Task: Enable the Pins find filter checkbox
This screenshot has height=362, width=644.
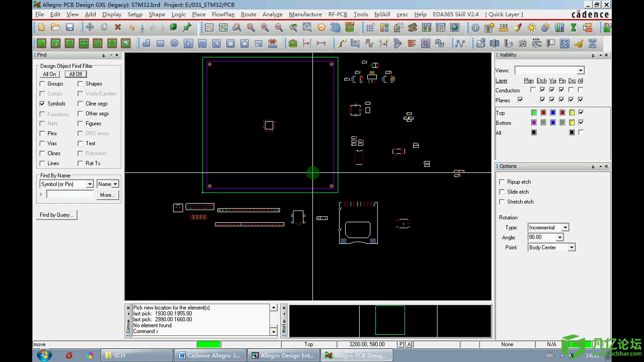Action: pyautogui.click(x=42, y=134)
